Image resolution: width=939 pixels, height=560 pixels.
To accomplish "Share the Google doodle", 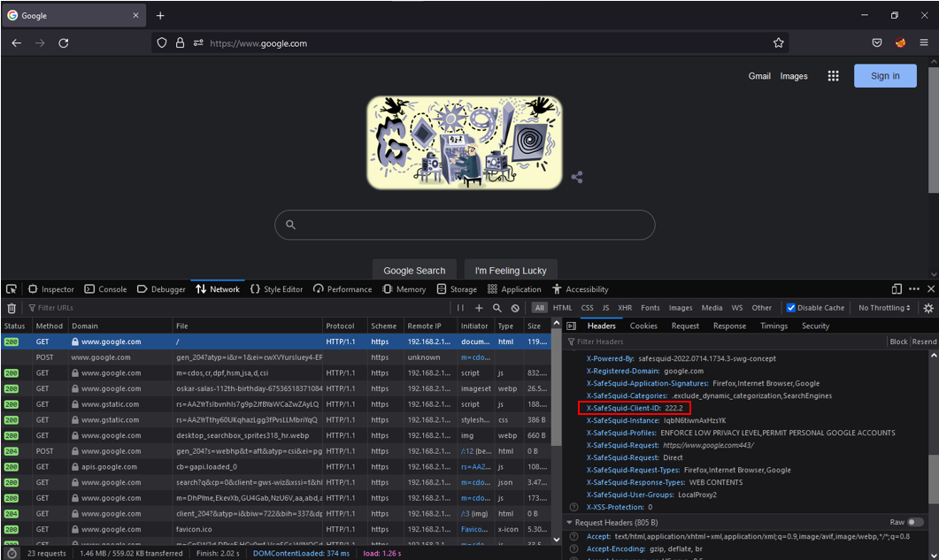I will (577, 177).
